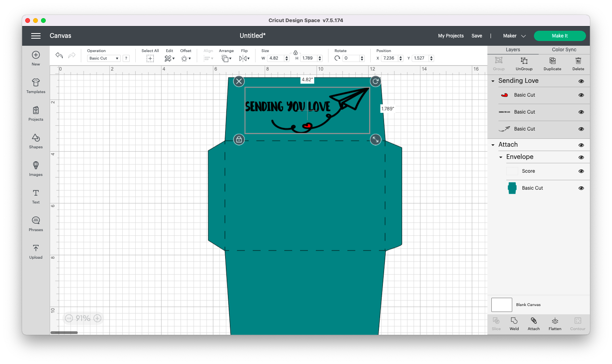The width and height of the screenshot is (612, 364).
Task: Unlock the size aspect ratio lock
Action: 295,52
